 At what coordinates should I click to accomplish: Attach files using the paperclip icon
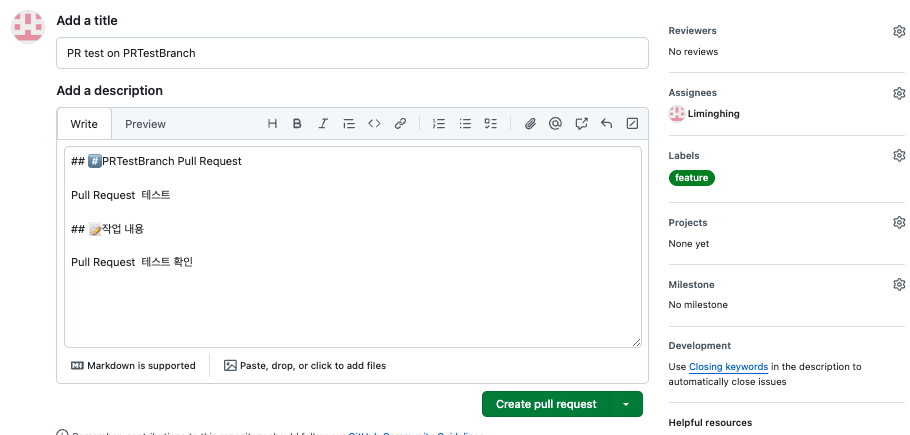pos(530,124)
